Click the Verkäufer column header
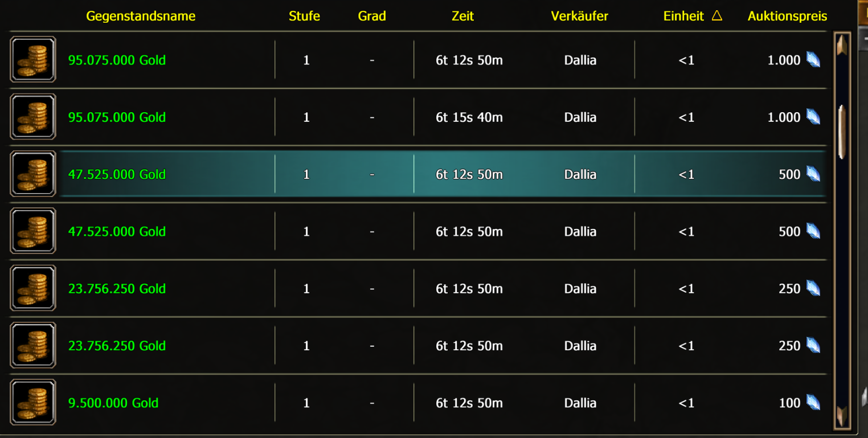This screenshot has width=868, height=438. click(579, 16)
